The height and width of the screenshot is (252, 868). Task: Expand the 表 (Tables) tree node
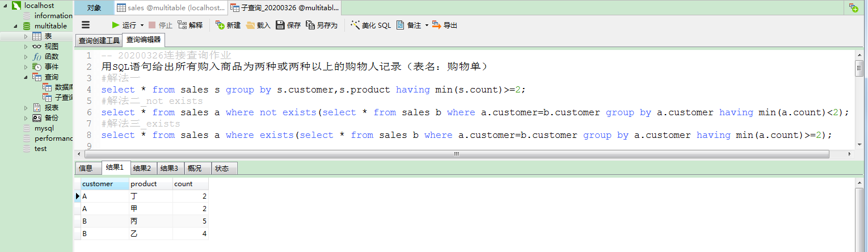tap(26, 36)
